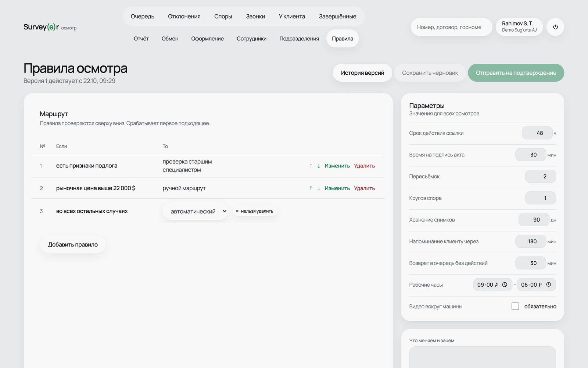
Task: Click the Время на подпись акта field
Action: [x=531, y=155]
